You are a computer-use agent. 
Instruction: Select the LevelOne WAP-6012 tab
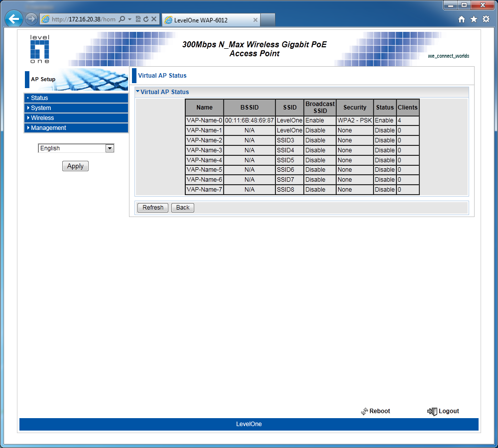211,20
